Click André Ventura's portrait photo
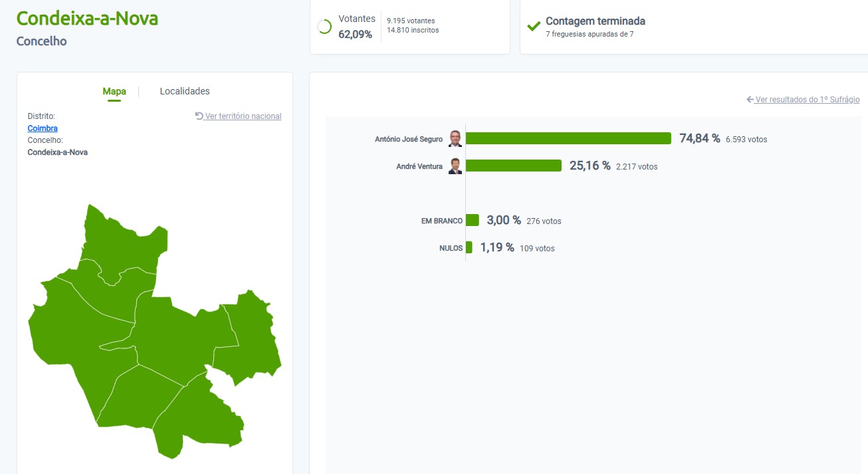 (455, 166)
